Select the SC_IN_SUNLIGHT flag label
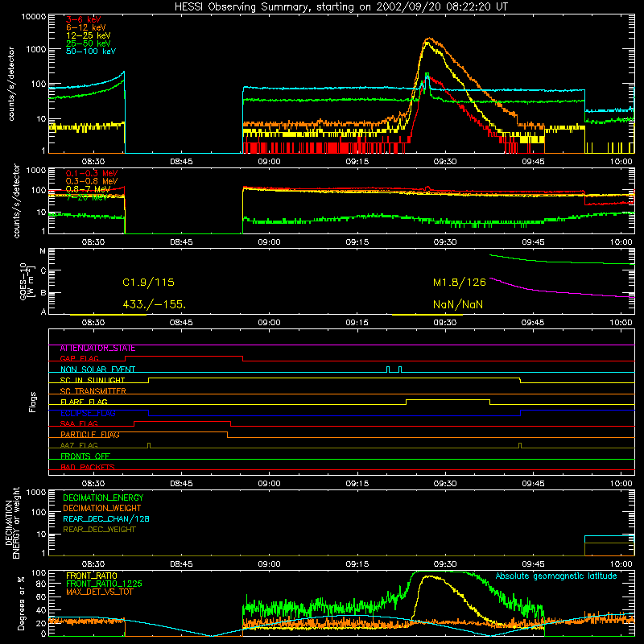Viewport: 644px width, 644px height. click(93, 380)
